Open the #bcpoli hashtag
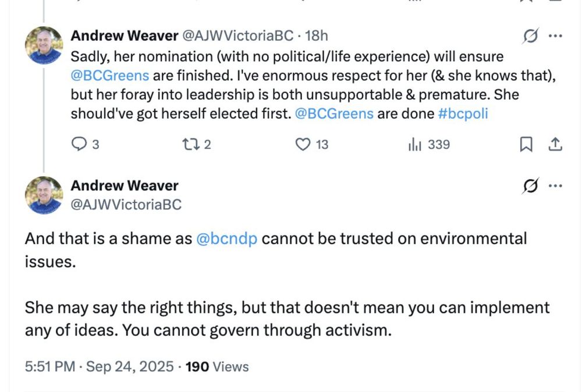The width and height of the screenshot is (582, 392). [x=462, y=113]
